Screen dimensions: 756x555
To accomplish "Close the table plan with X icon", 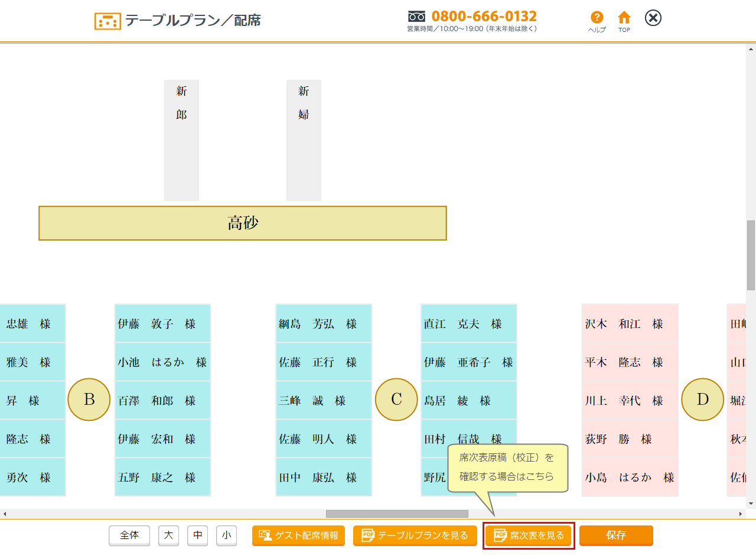I will [653, 18].
